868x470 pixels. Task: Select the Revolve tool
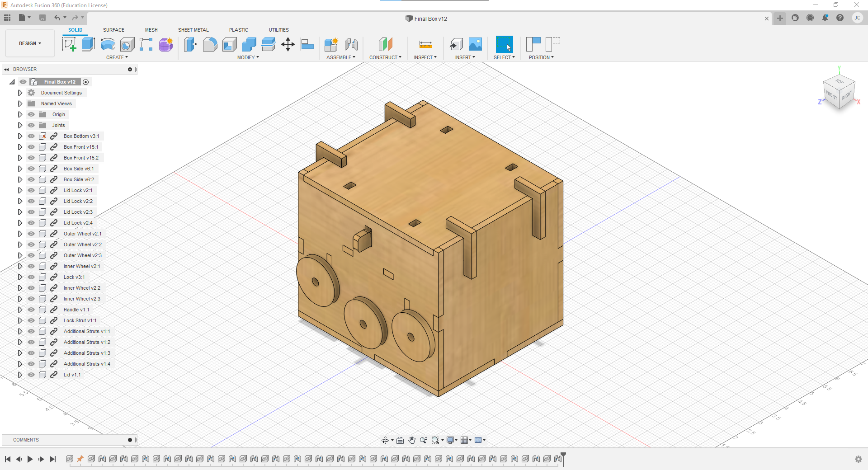click(108, 44)
